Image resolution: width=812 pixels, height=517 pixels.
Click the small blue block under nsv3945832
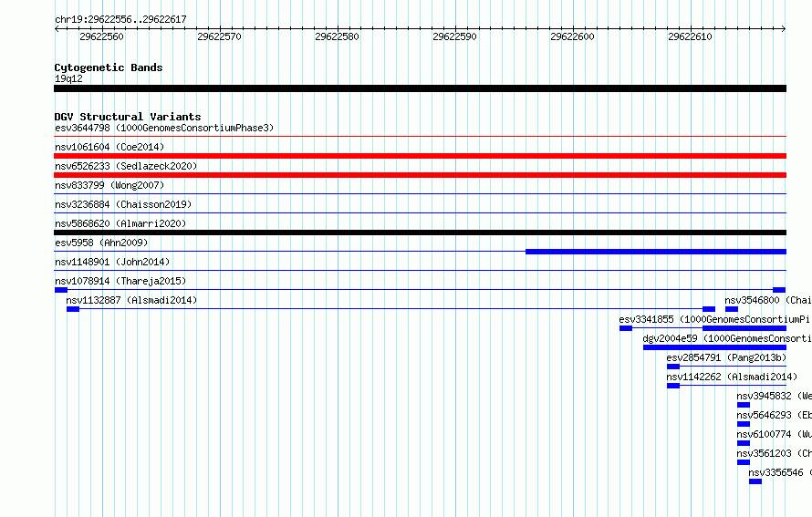(744, 405)
